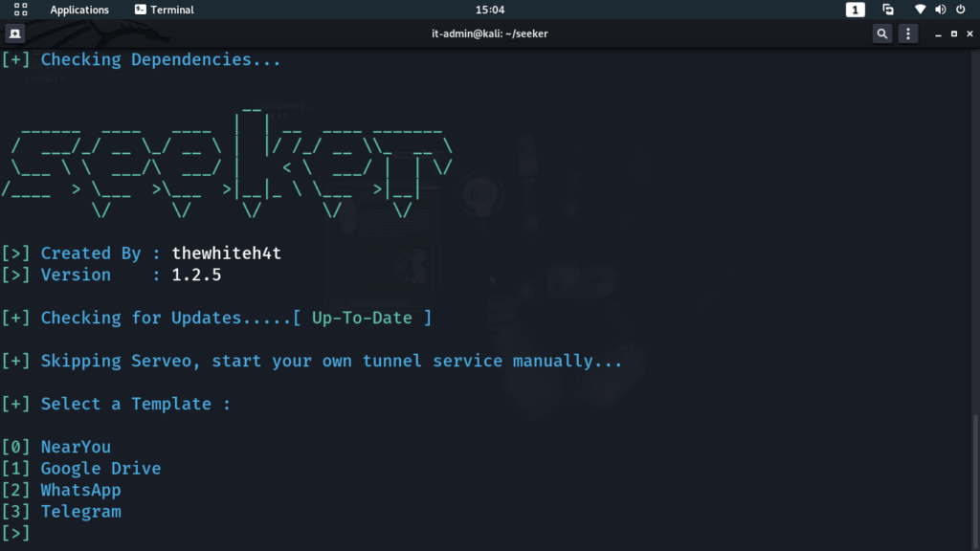Click the bottom input prompt [>]
Screen dimensions: 980x551
pyautogui.click(x=15, y=534)
